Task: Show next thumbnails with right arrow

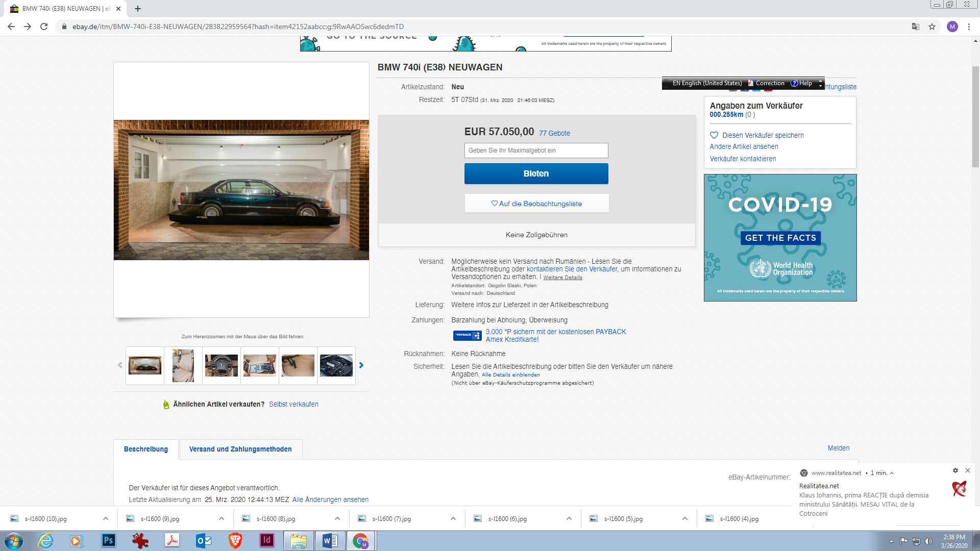Action: (x=361, y=365)
